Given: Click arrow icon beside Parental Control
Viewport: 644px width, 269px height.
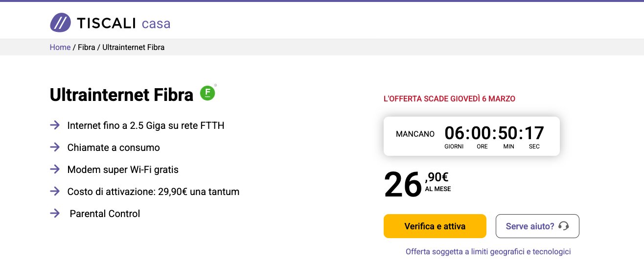Looking at the screenshot, I should click(x=55, y=214).
